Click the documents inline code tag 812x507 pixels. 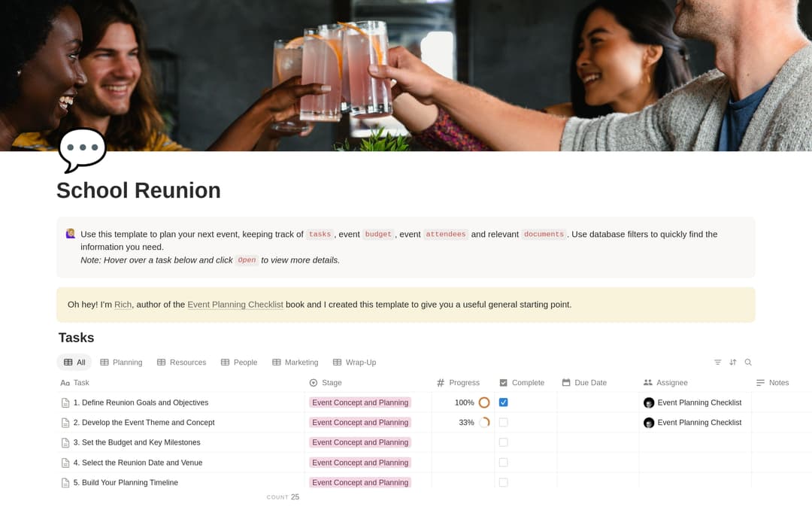click(544, 234)
